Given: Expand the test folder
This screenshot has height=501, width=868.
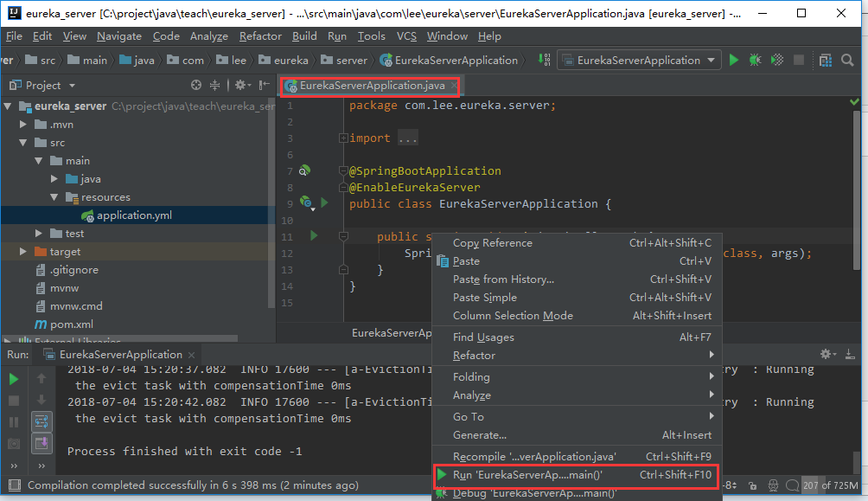Looking at the screenshot, I should [39, 234].
